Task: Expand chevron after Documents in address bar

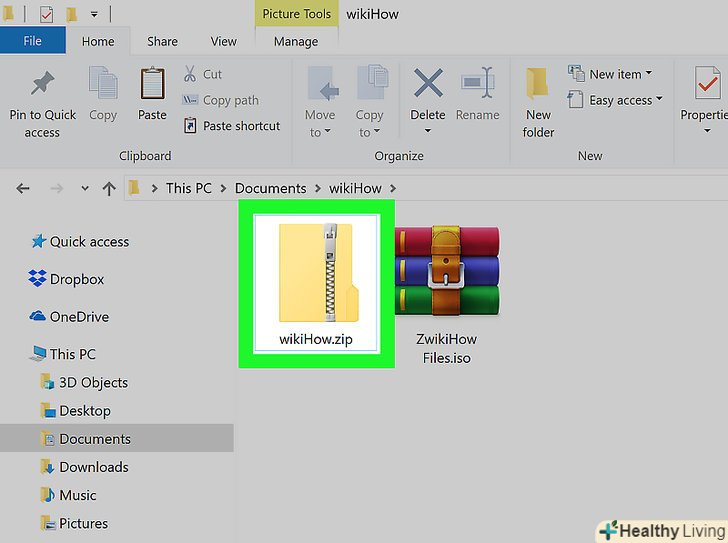Action: tap(318, 188)
